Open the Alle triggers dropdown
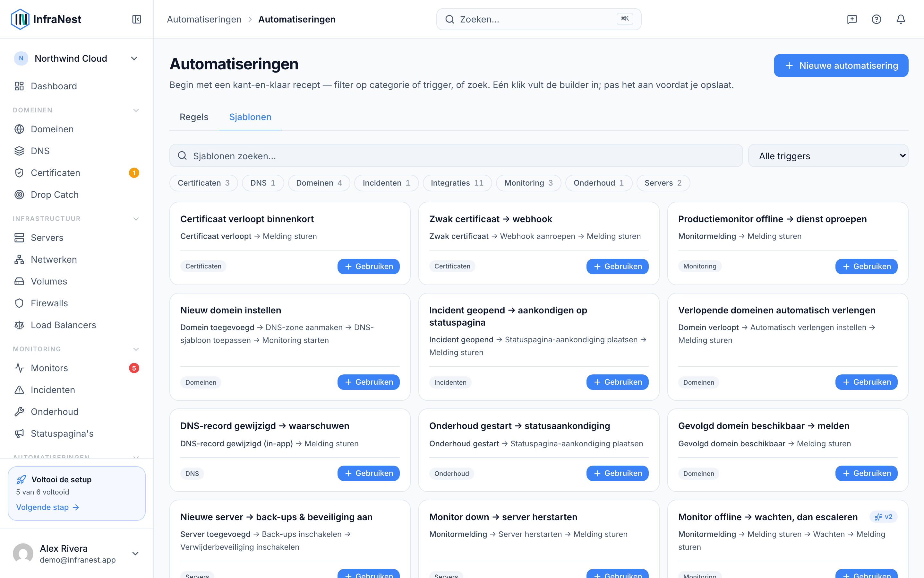This screenshot has height=578, width=924. pos(828,156)
